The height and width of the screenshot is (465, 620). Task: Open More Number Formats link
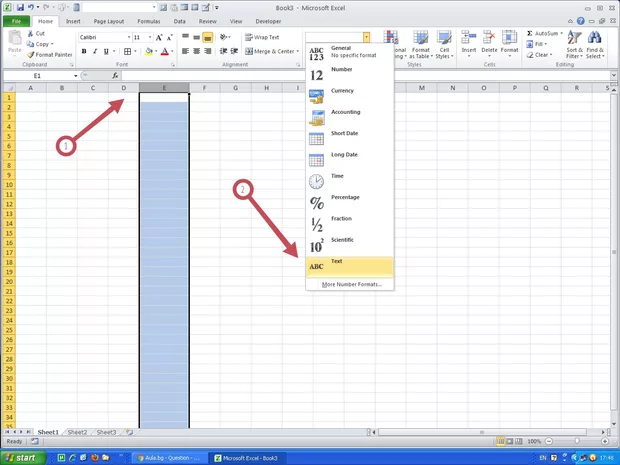pos(352,284)
